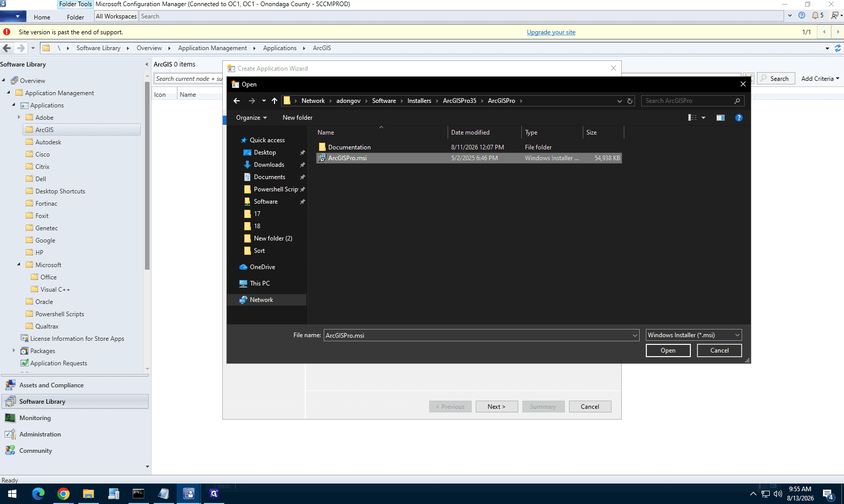Screen dimensions: 844x504
Task: Expand the Adobe folder node
Action: tap(19, 118)
